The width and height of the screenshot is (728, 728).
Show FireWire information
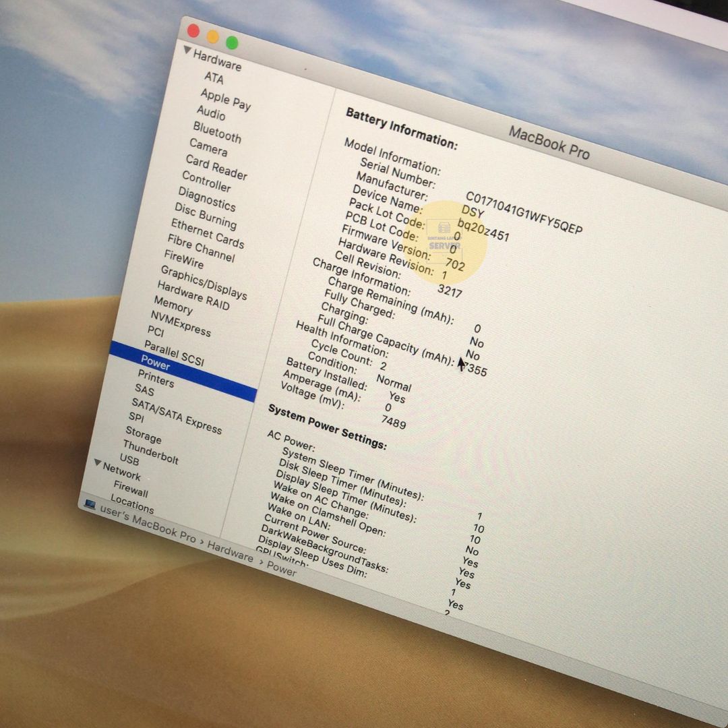(x=183, y=259)
